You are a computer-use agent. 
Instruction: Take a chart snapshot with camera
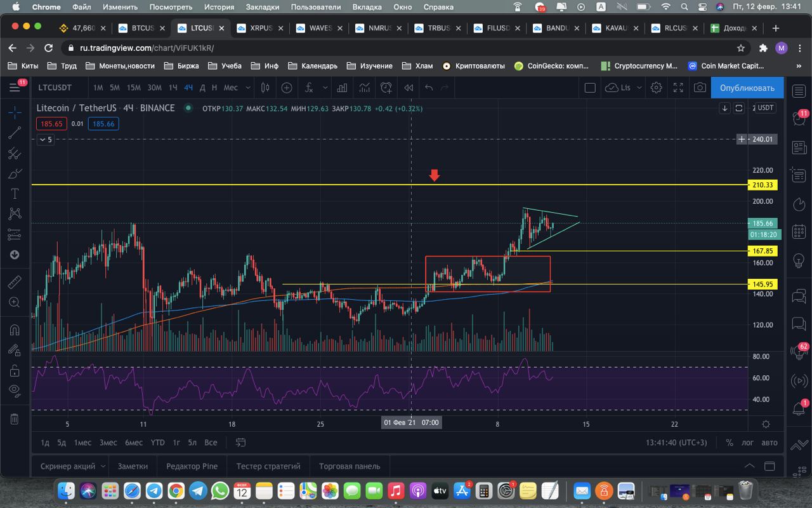tap(700, 88)
